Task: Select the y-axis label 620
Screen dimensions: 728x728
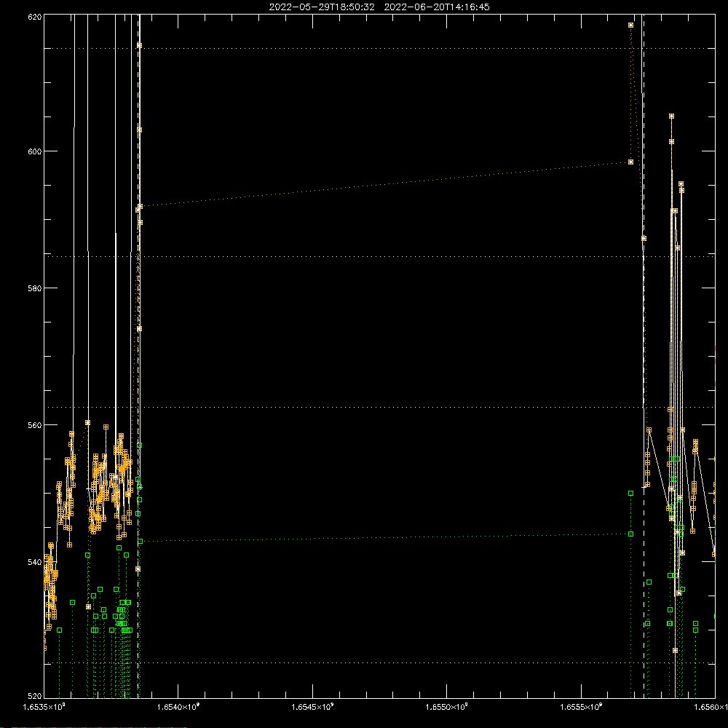Action: (35, 17)
